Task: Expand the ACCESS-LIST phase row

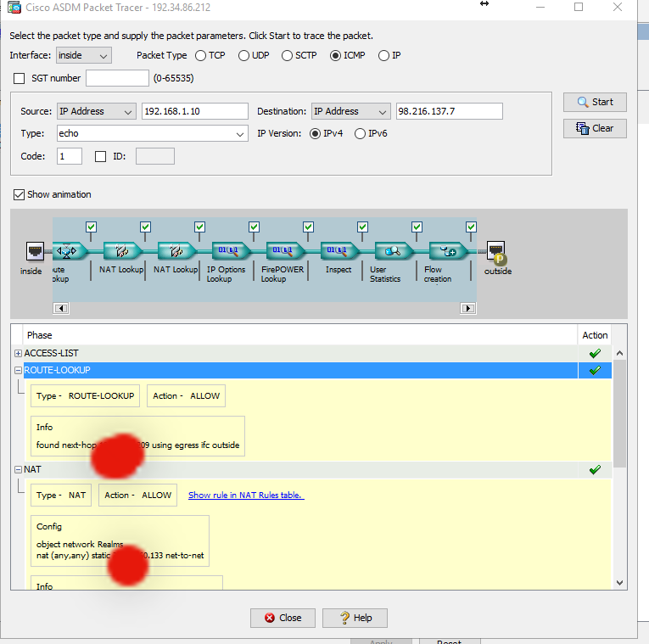Action: pyautogui.click(x=18, y=354)
